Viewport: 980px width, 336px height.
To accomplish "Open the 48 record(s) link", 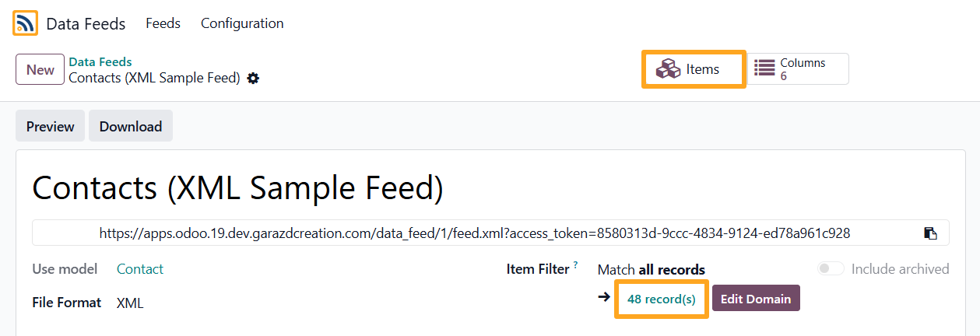I will point(662,299).
